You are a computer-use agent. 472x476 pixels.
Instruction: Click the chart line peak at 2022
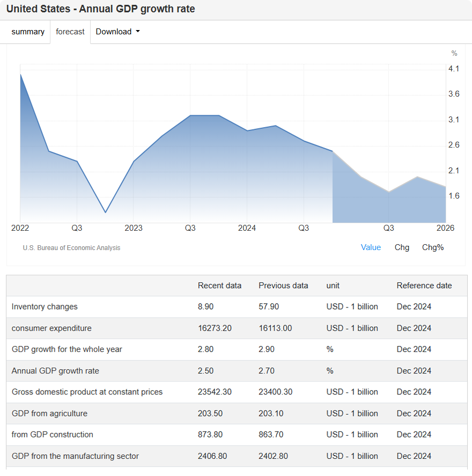coord(20,74)
